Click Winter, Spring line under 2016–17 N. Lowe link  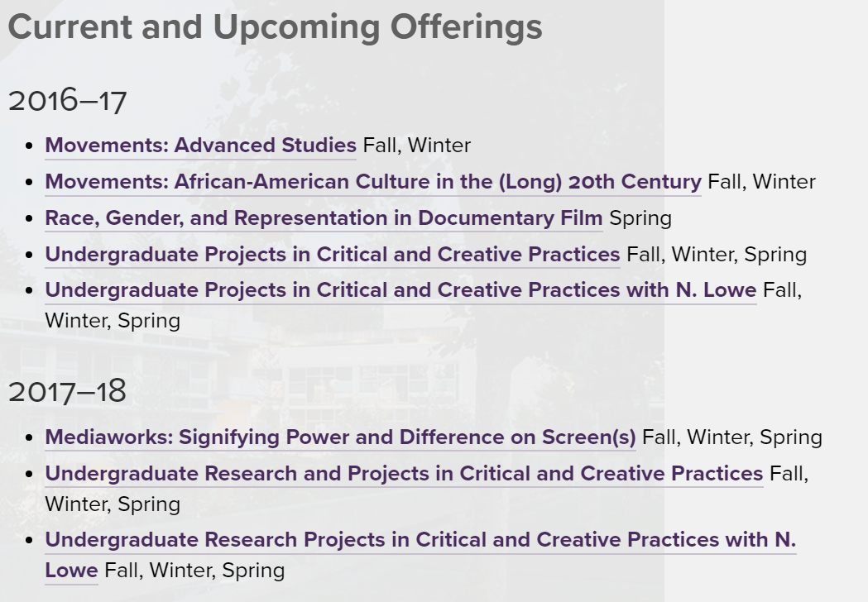point(113,322)
